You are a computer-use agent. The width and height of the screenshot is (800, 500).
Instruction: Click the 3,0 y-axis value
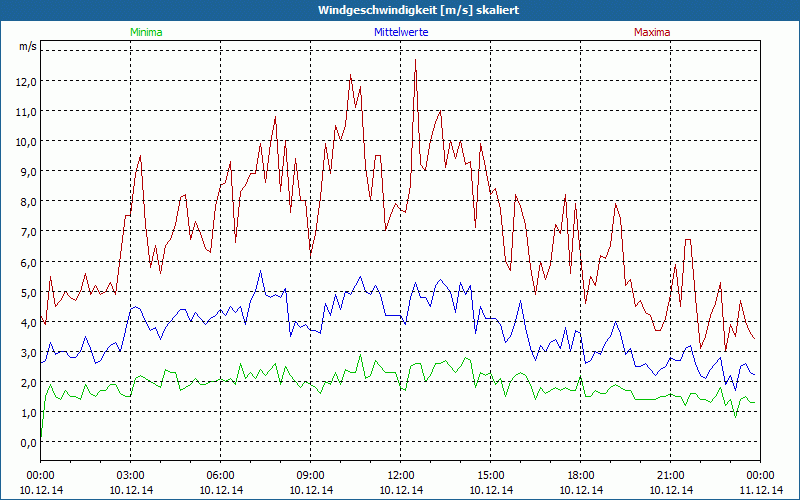(x=28, y=352)
